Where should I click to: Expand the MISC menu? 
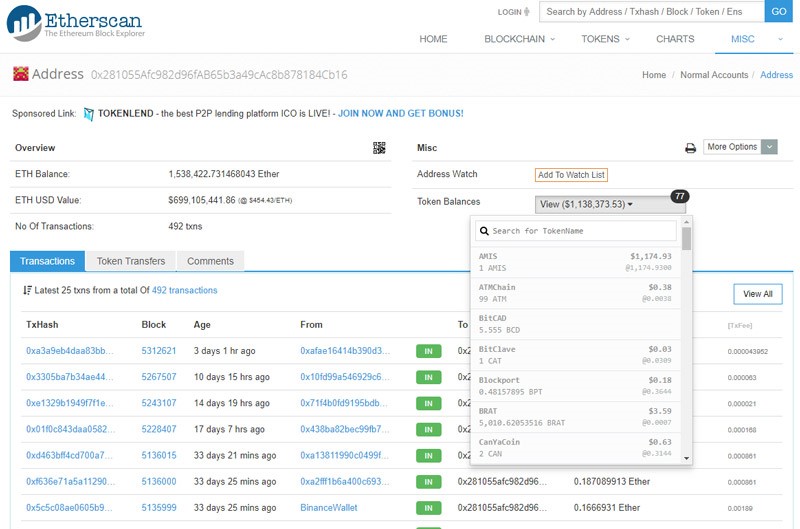click(x=742, y=39)
